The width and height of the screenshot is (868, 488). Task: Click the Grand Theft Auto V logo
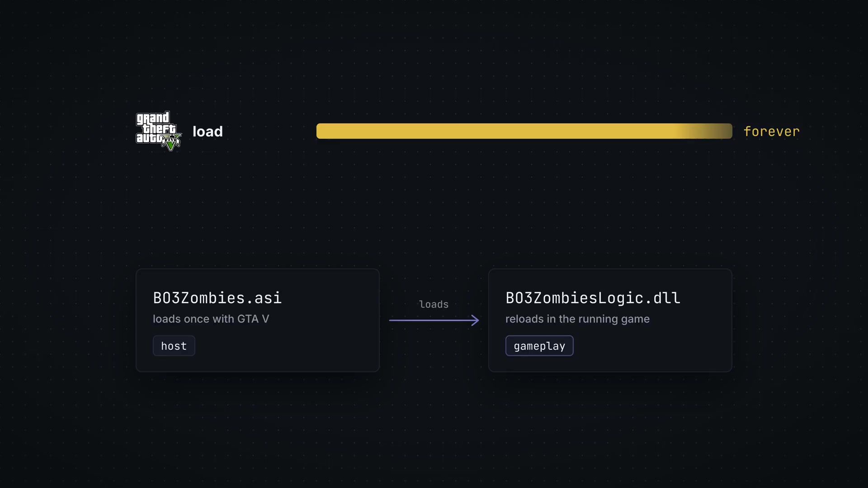coord(159,131)
